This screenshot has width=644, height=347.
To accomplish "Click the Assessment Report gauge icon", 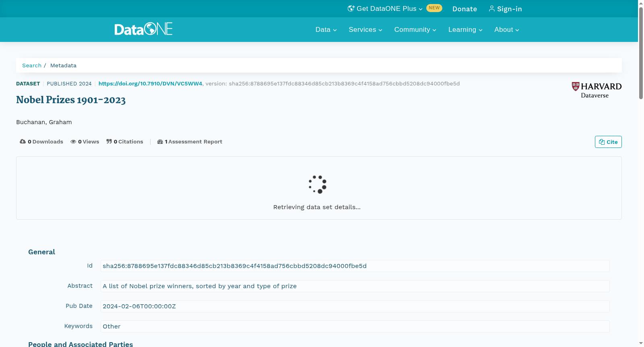I will 160,141.
